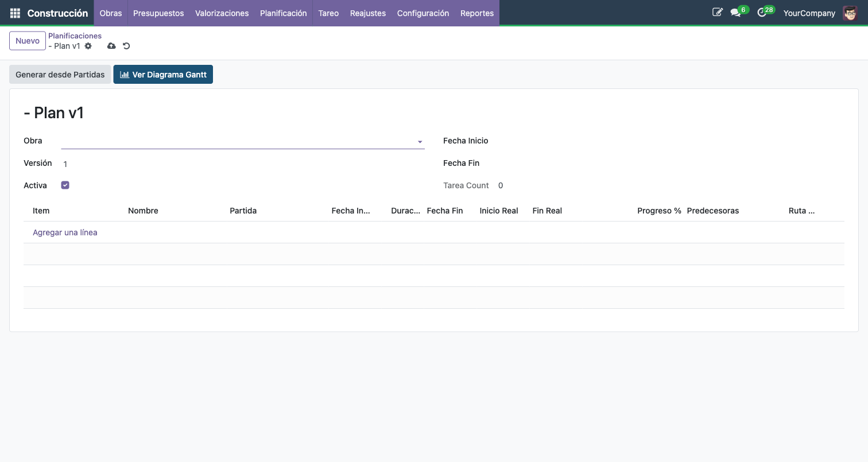Click Ver Diagrama Gantt button
The width and height of the screenshot is (868, 462).
coord(163,75)
